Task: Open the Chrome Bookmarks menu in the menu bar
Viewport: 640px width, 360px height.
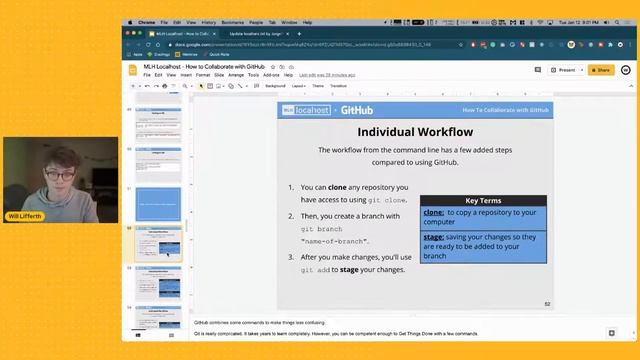Action: [x=232, y=22]
